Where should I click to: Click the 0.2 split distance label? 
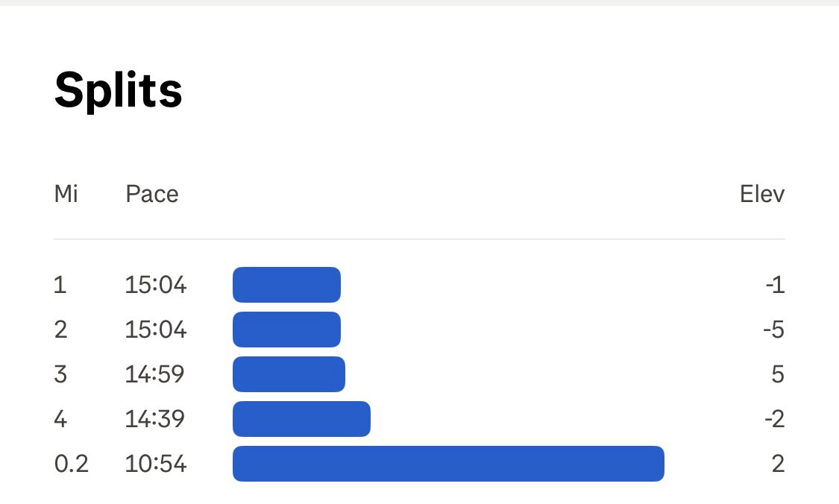(72, 464)
